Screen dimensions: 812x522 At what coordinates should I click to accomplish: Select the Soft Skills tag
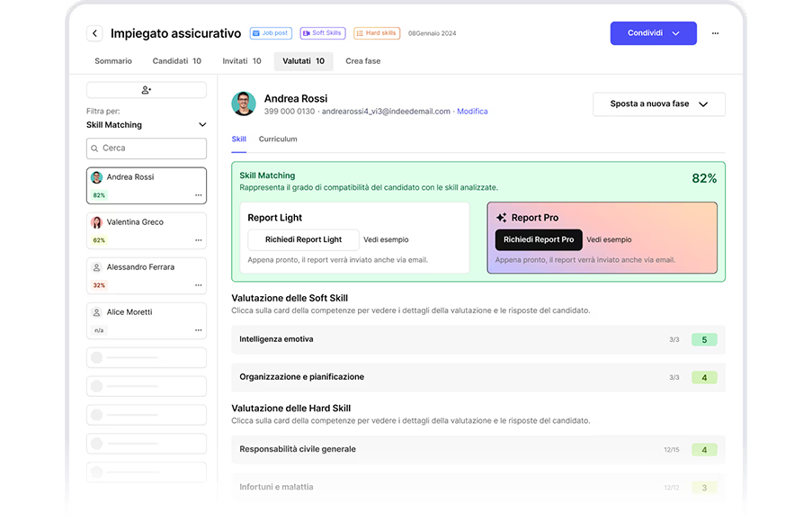tap(322, 33)
